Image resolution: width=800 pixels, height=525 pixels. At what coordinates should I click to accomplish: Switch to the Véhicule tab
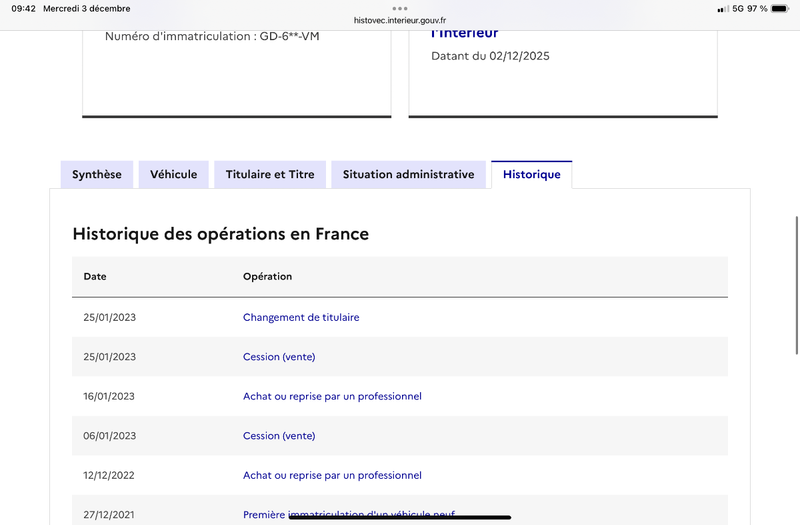tap(173, 174)
